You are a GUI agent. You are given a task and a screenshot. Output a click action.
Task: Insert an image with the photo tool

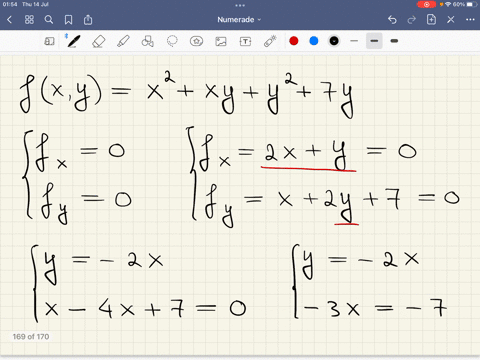coord(221,41)
